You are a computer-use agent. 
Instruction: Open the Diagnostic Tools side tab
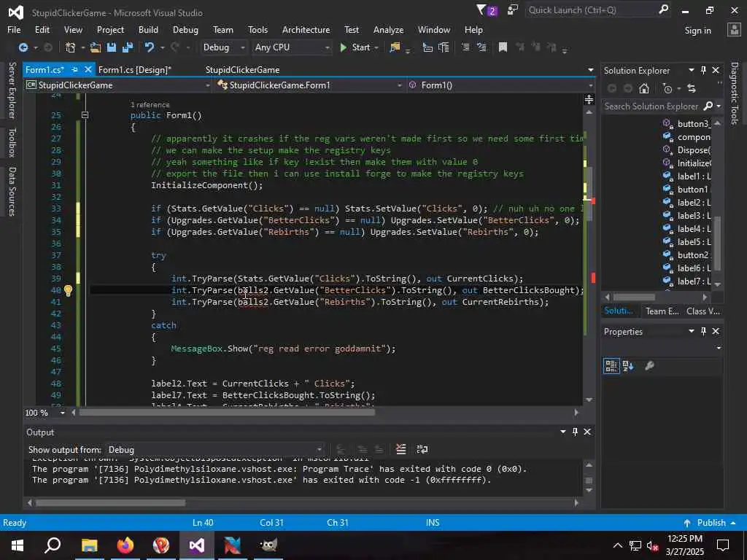(735, 93)
